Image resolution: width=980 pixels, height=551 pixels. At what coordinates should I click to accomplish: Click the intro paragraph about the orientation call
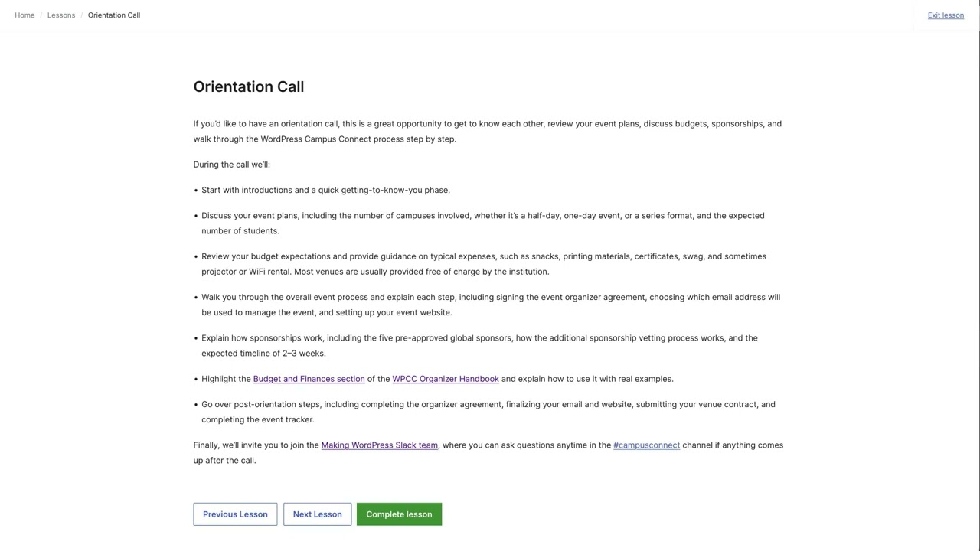(487, 131)
